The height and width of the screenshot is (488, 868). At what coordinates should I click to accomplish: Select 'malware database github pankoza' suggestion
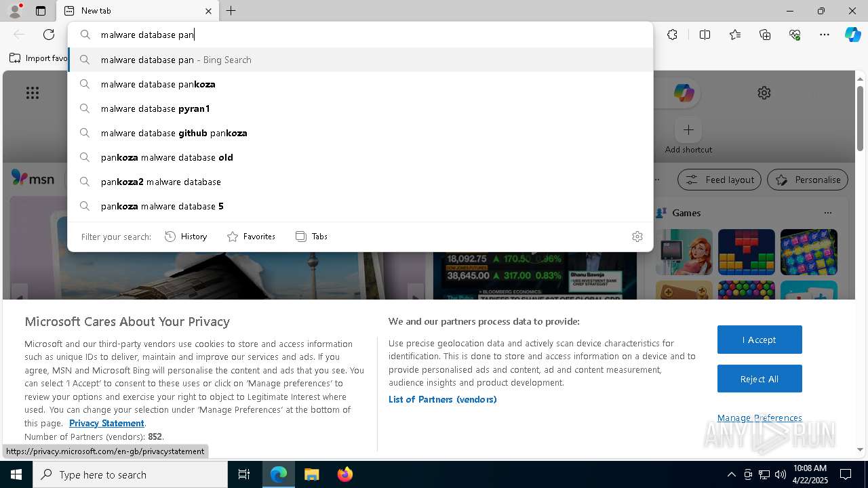click(x=360, y=133)
